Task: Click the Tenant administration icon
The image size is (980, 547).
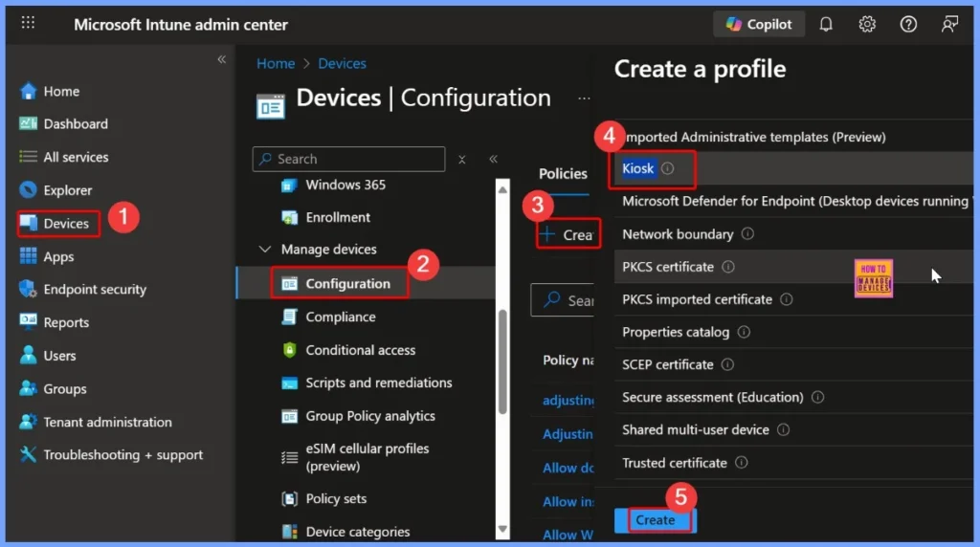Action: coord(28,422)
